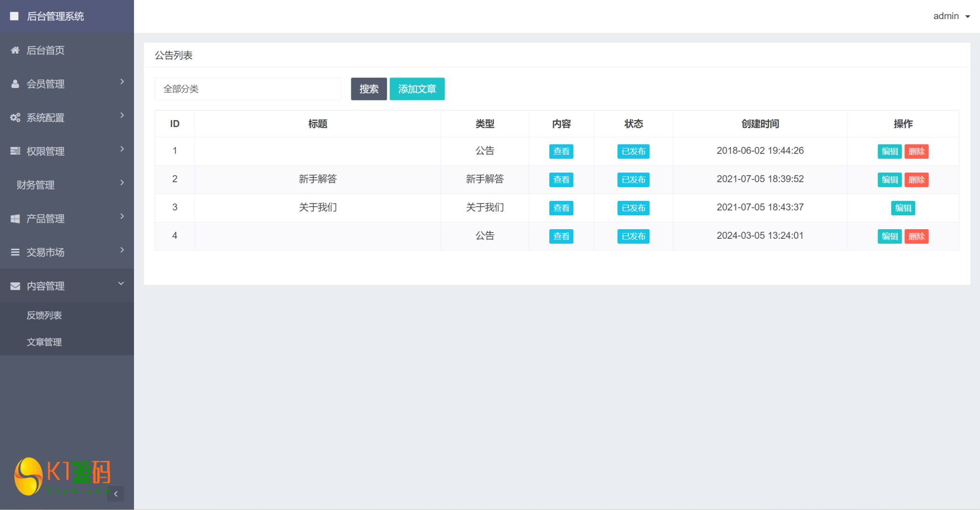Click the 添加文章 button

[417, 89]
